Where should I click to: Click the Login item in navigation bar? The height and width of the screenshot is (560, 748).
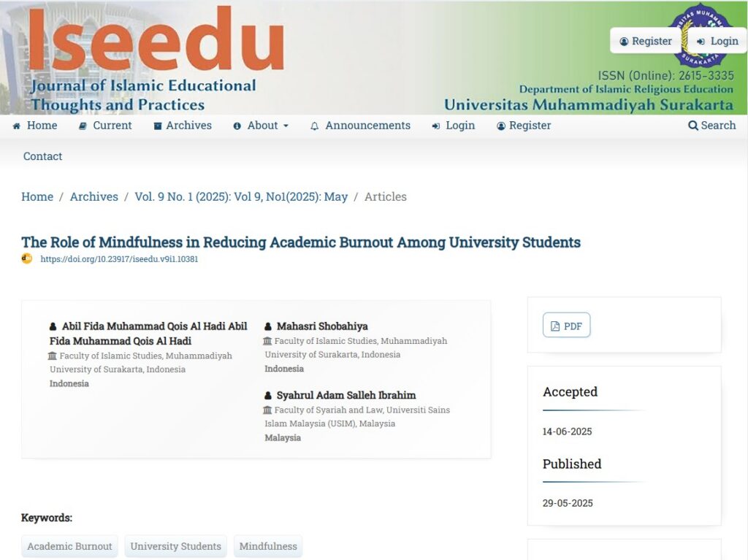tap(453, 126)
